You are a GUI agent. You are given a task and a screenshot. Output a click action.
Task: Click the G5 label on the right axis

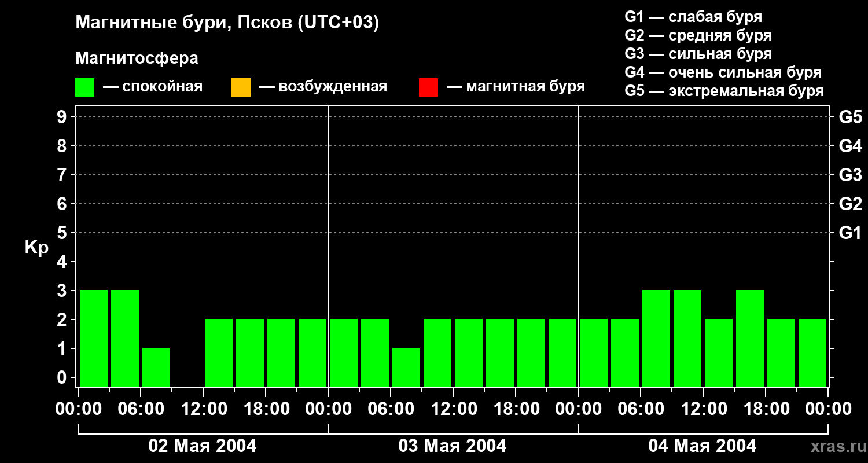[851, 117]
